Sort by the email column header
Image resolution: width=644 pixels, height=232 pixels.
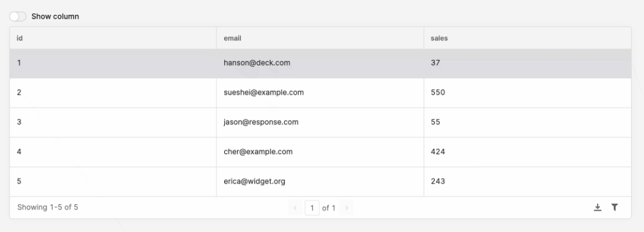(x=320, y=38)
